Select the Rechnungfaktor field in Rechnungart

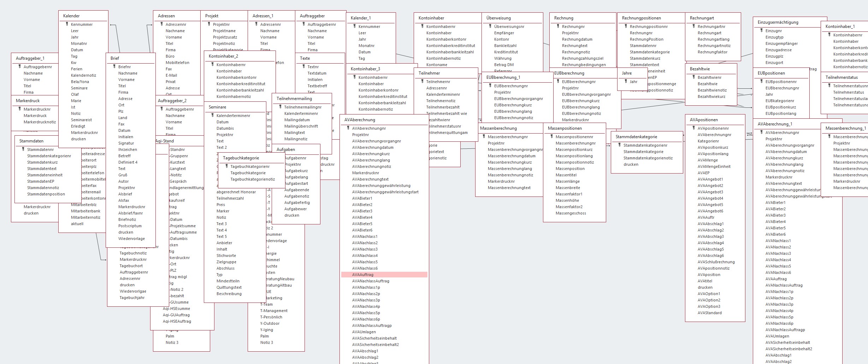coord(712,52)
